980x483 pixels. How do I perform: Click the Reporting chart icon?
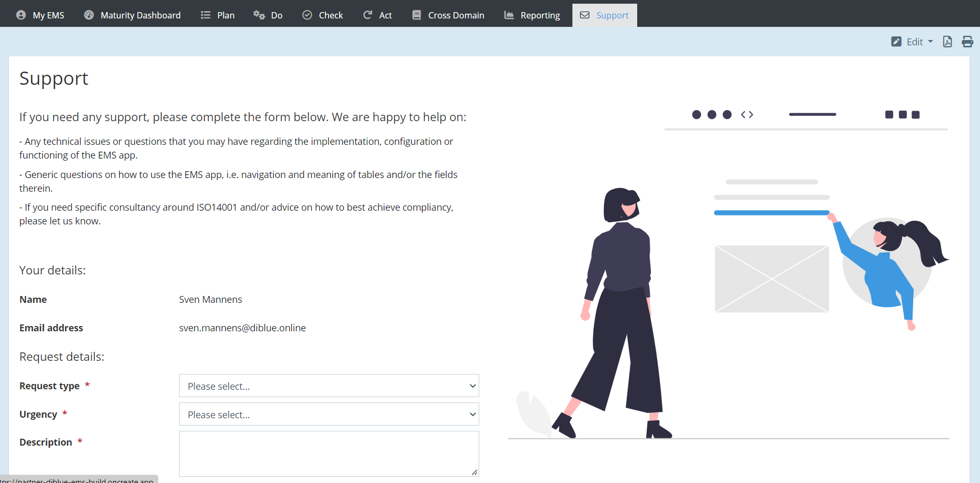[x=509, y=15]
